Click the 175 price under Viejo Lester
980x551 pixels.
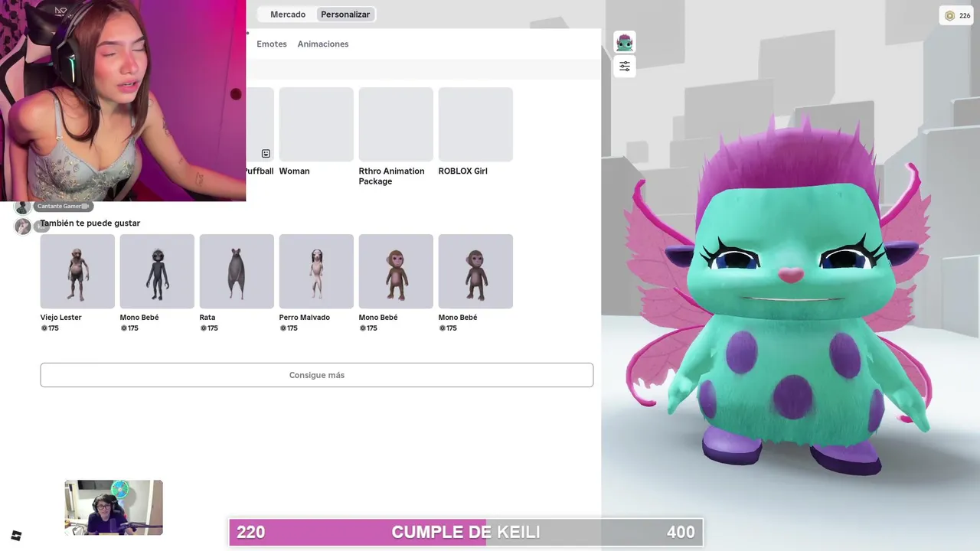tap(50, 328)
